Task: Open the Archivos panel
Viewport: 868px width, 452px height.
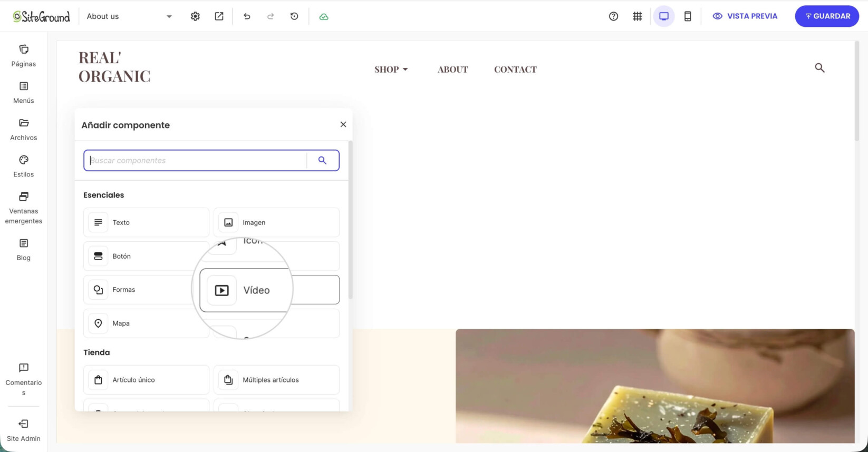Action: coord(24,130)
